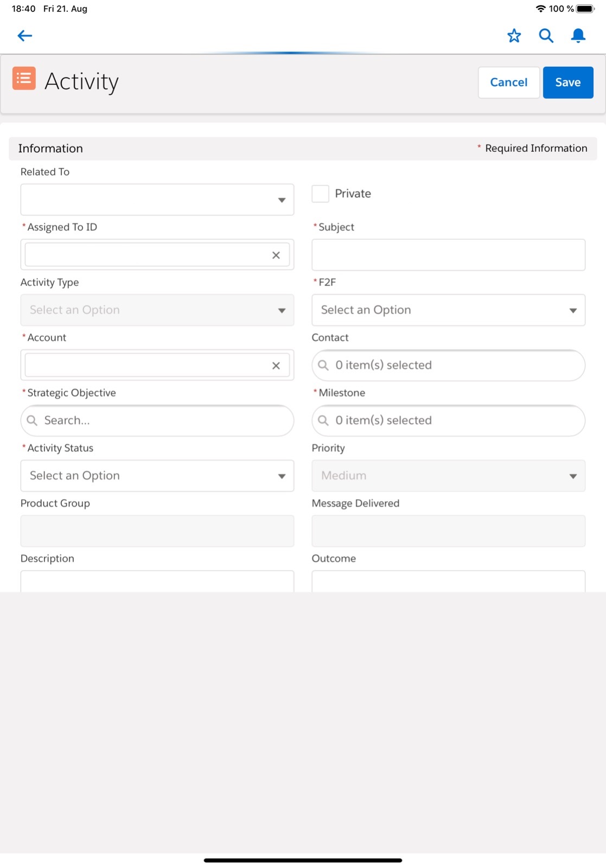Clear the Assigned To ID field
Screen dimensions: 606x868
(x=276, y=256)
